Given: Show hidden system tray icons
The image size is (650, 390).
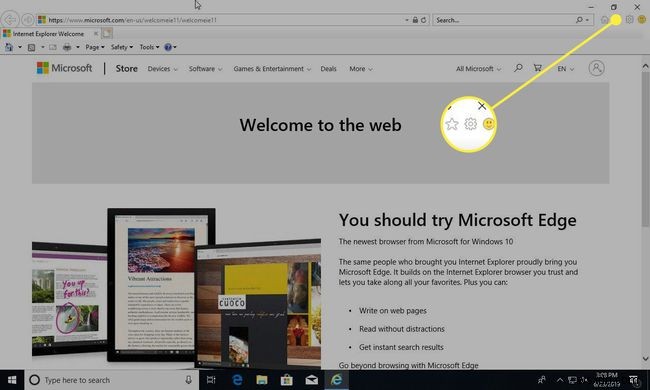Looking at the screenshot, I should click(560, 380).
